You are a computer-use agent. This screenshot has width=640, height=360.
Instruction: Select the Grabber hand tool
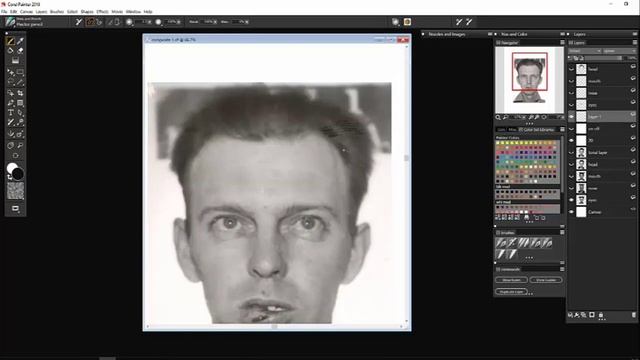point(11,145)
